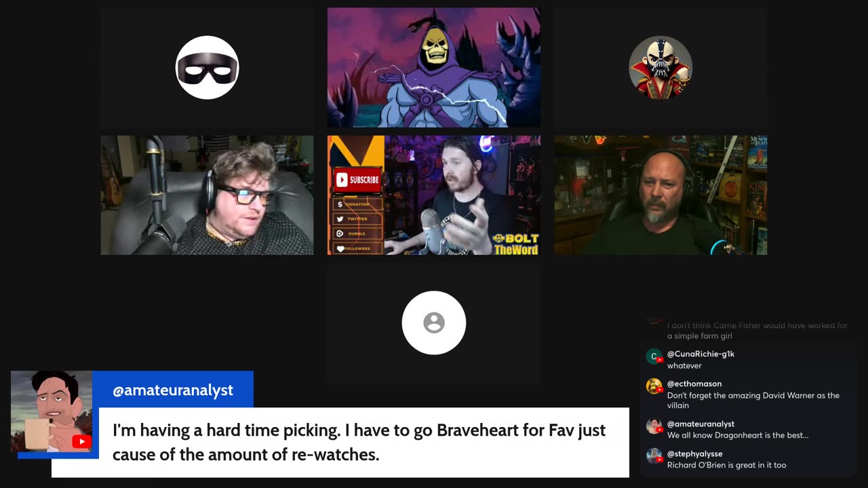
Task: Click the Rumble icon in overlay
Action: pyautogui.click(x=340, y=234)
